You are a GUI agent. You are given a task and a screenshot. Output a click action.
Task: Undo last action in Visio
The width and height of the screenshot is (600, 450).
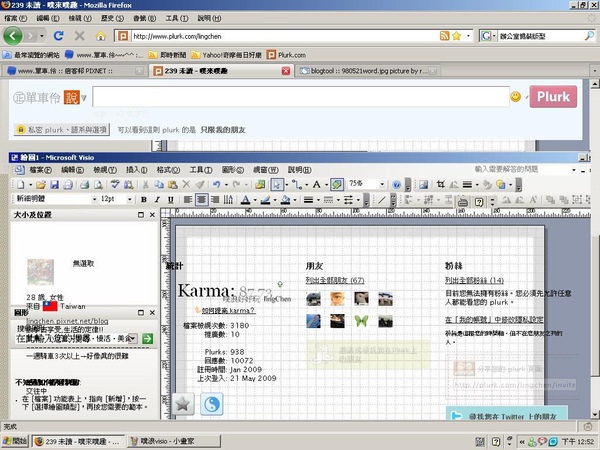(x=216, y=185)
